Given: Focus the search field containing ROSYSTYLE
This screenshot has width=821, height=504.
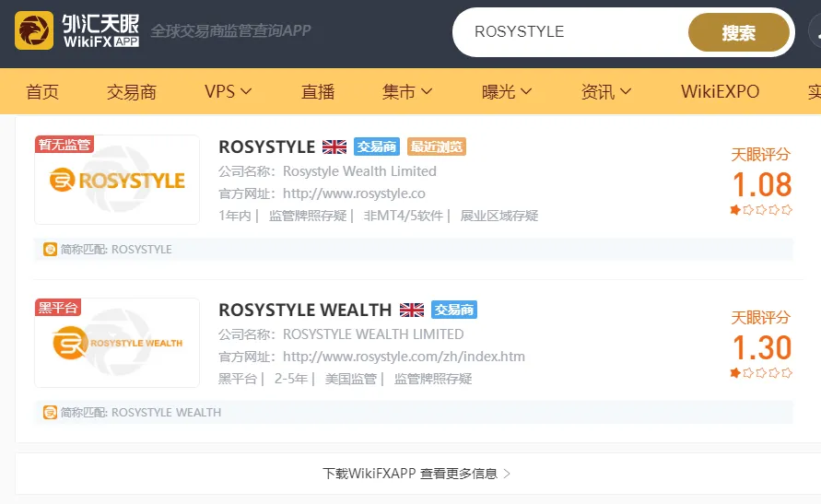Looking at the screenshot, I should pos(570,32).
